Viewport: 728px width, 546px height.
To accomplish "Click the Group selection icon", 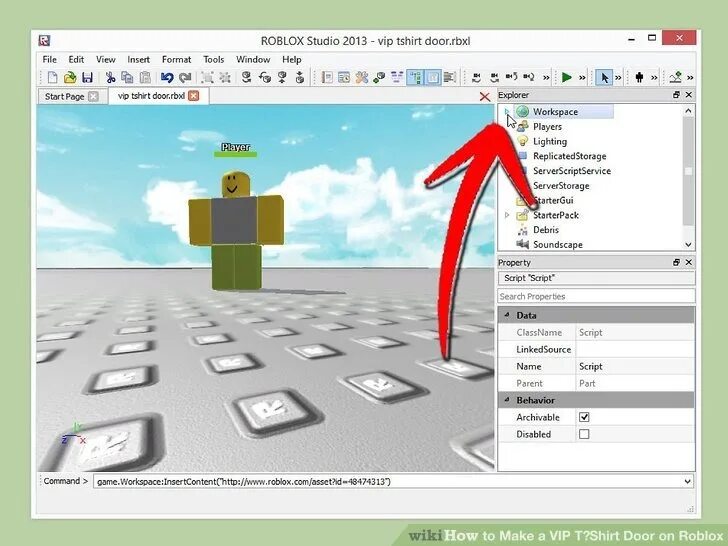I will click(x=207, y=78).
